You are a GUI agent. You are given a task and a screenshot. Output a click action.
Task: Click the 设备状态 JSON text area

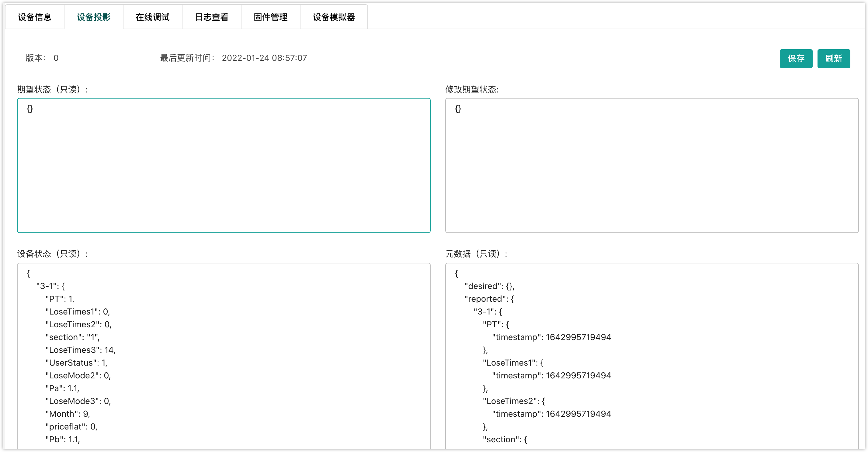point(224,356)
